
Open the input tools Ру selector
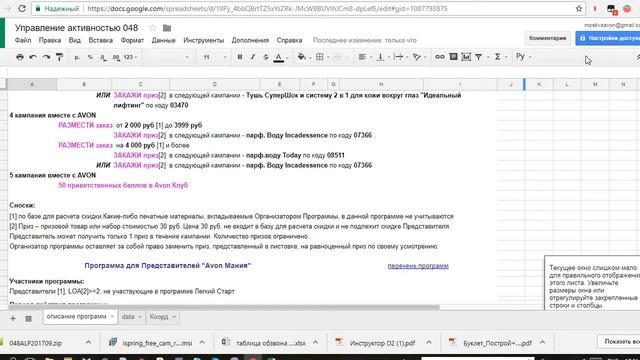click(x=523, y=57)
